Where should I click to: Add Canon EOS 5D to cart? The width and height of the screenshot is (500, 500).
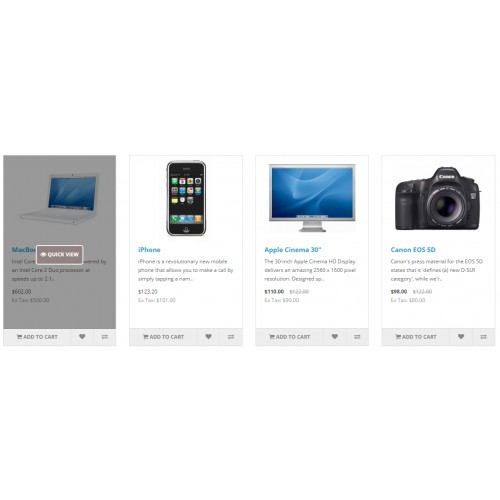(416, 337)
